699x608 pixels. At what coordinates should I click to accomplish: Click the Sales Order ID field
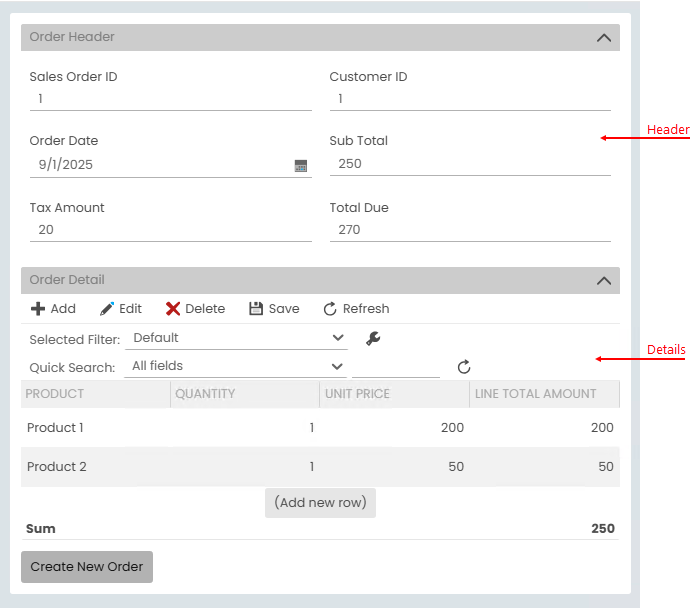(170, 99)
